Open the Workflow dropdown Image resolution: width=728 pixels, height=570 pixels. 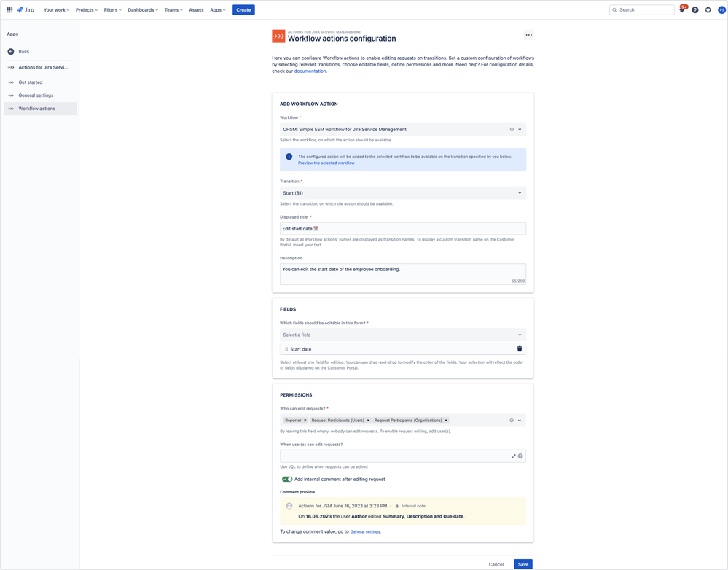(403, 130)
